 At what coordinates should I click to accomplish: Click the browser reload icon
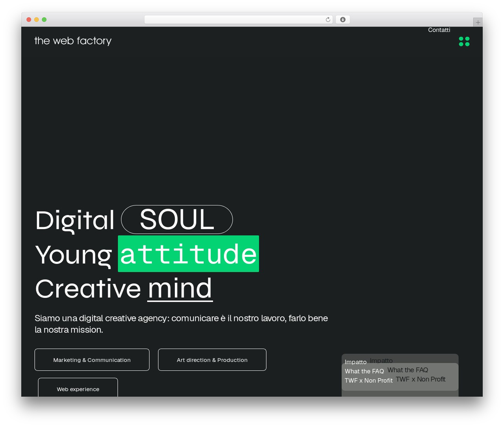[328, 20]
